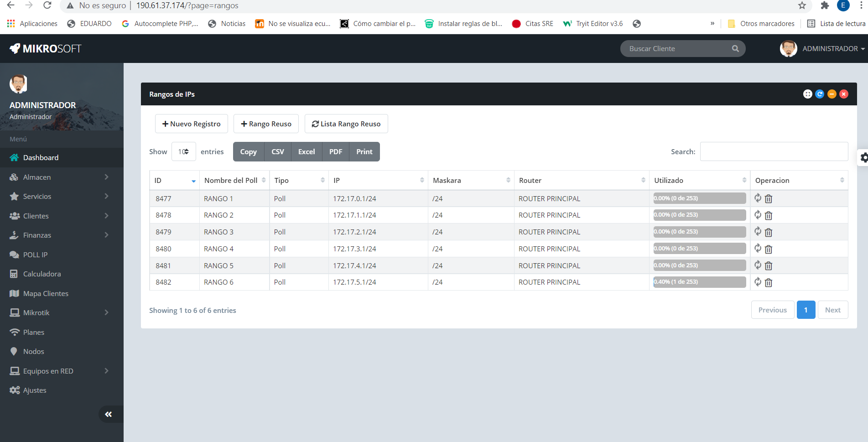Print the table
The image size is (868, 442).
pos(364,151)
